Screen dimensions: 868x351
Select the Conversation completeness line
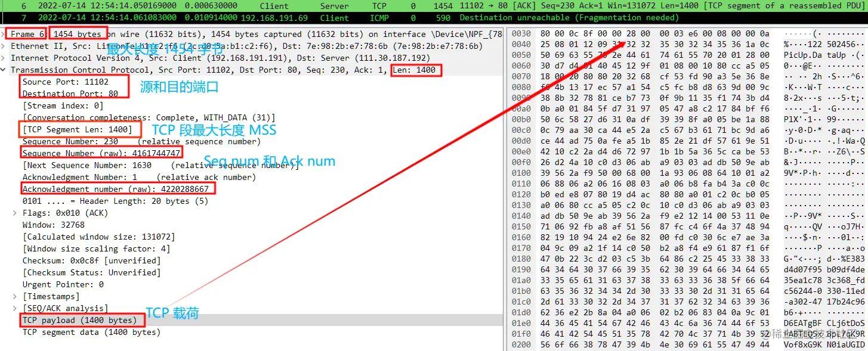pos(149,117)
